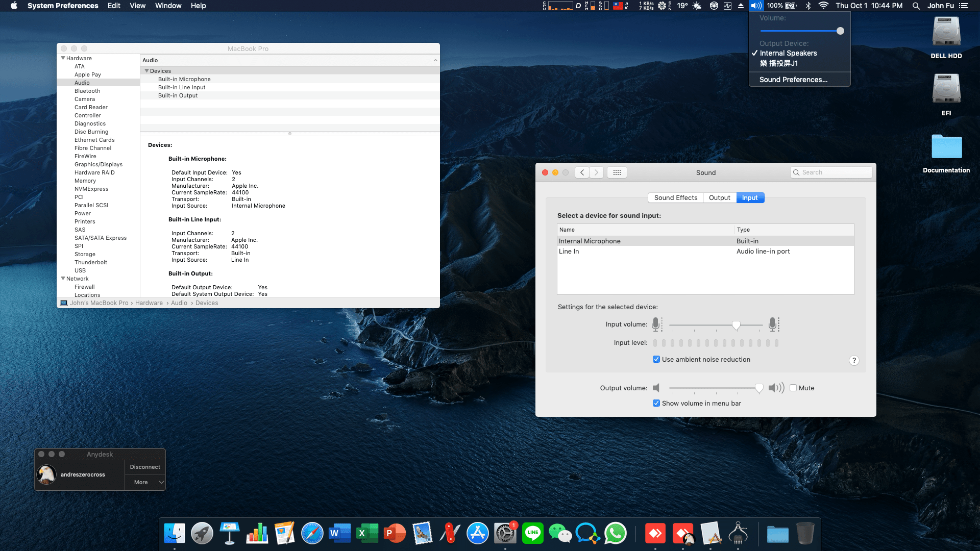Open Safari from the Dock
This screenshot has width=980, height=551.
coord(312,533)
